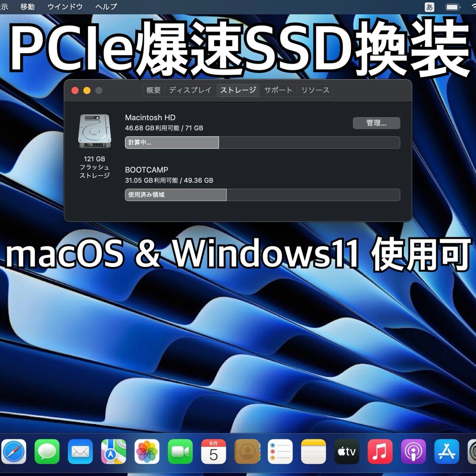Click the 31.05 GB利用可能 / 49.36 GB text
This screenshot has height=476, width=476.
pyautogui.click(x=169, y=180)
